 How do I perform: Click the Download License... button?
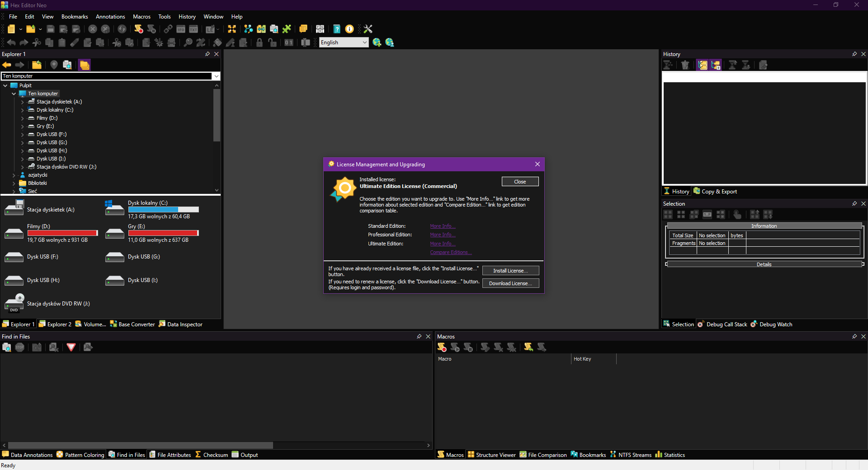510,283
